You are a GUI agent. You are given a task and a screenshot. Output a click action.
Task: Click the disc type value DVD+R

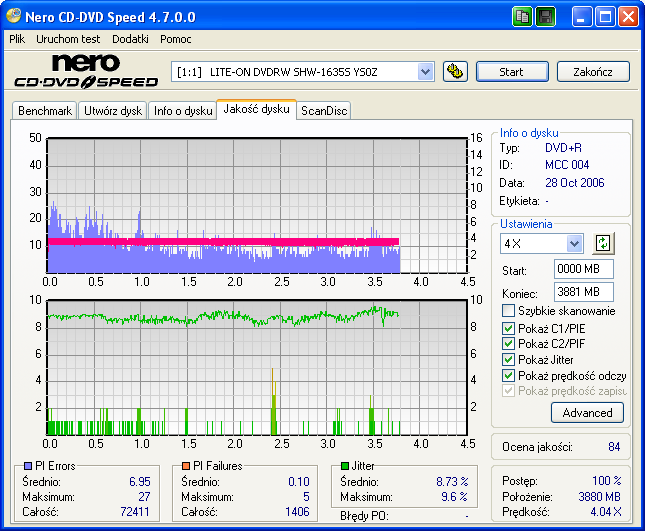(563, 148)
